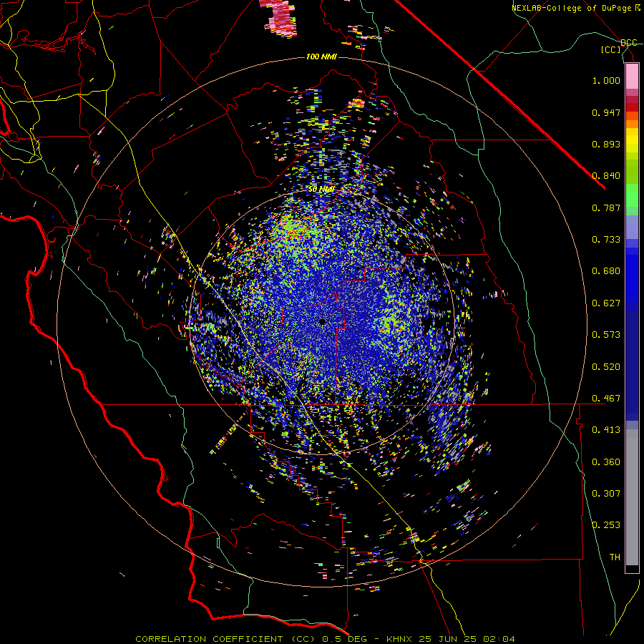Image resolution: width=644 pixels, height=644 pixels.
Task: Click the 0.627 legend value
Action: (606, 303)
